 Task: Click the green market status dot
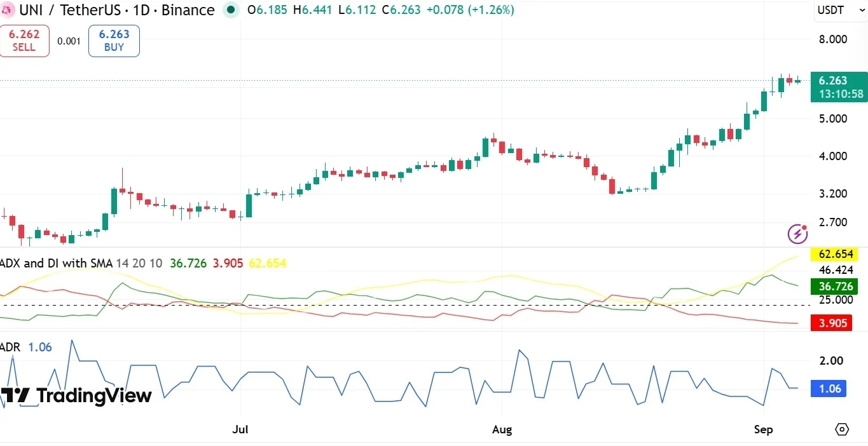tap(231, 10)
